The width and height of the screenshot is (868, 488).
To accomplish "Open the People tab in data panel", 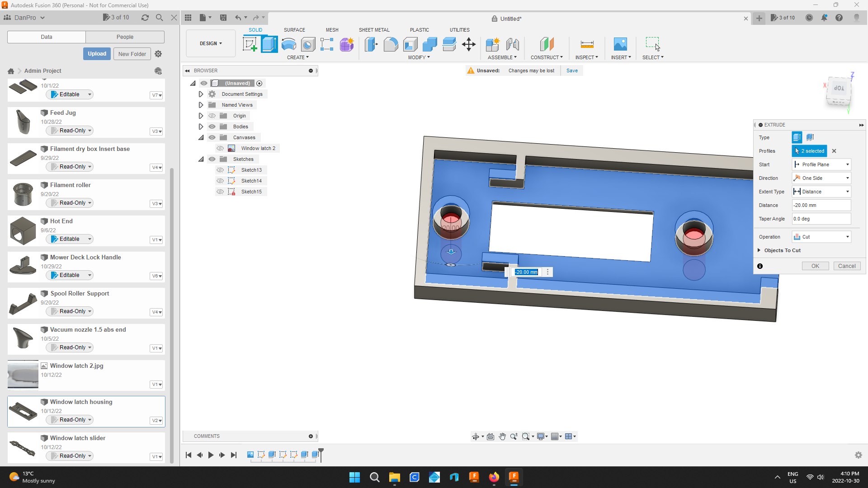I will coord(125,37).
